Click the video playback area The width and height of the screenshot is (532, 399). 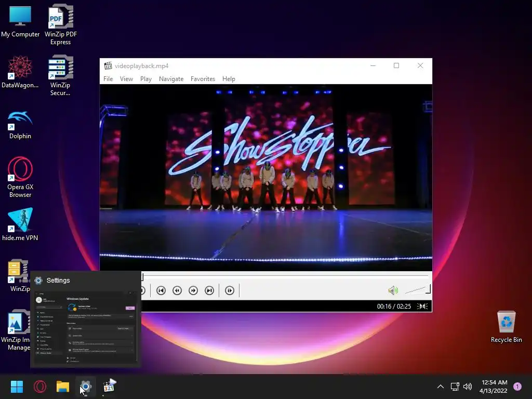tap(265, 178)
